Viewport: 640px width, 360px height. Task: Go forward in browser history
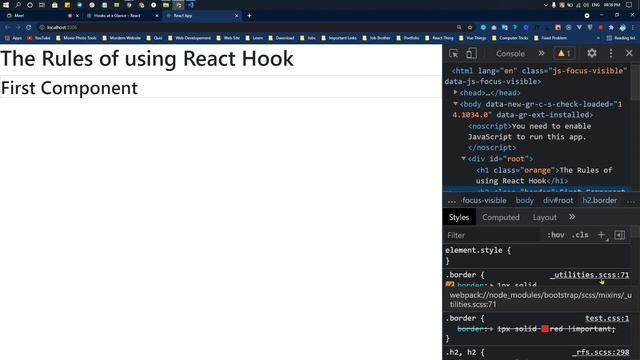pos(18,27)
